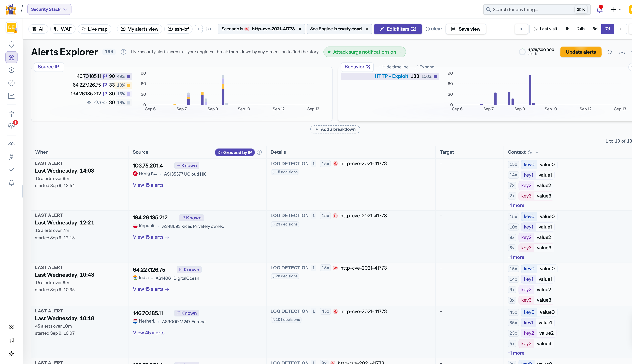Click the info icon next to alert count 183
This screenshot has height=364, width=632.
123,52
